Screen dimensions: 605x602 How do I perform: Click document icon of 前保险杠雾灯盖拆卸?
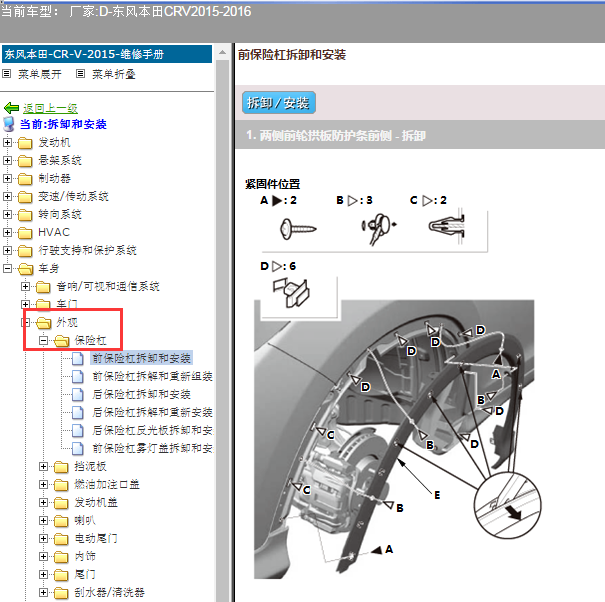click(x=78, y=448)
